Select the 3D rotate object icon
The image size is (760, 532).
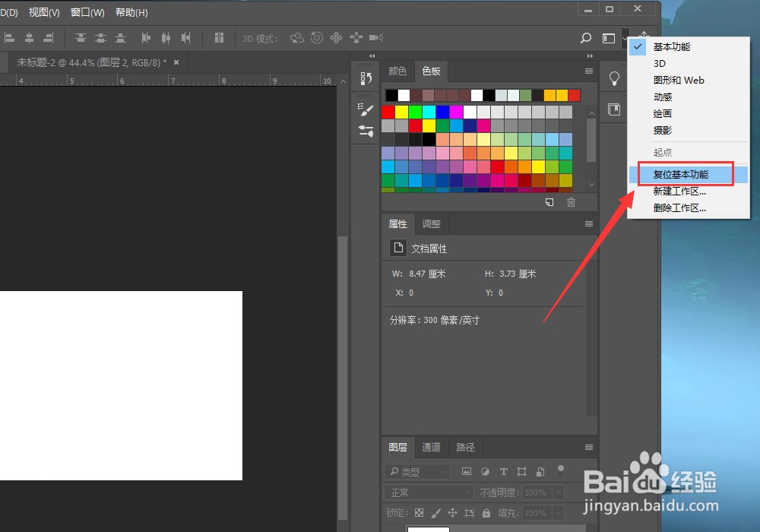pyautogui.click(x=296, y=38)
